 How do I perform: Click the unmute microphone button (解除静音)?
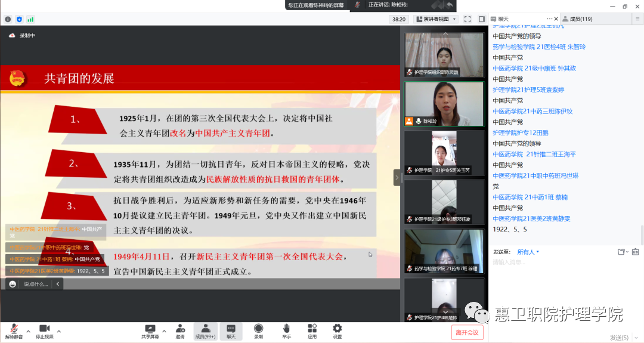(13, 330)
